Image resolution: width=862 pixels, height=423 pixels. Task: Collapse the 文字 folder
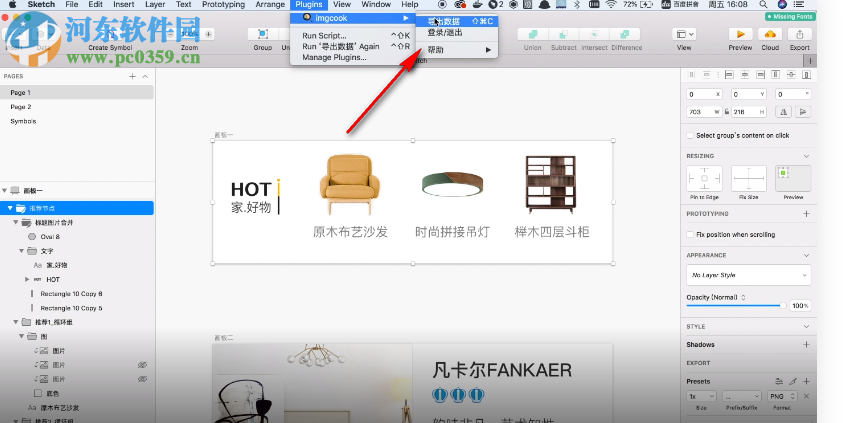pos(21,251)
